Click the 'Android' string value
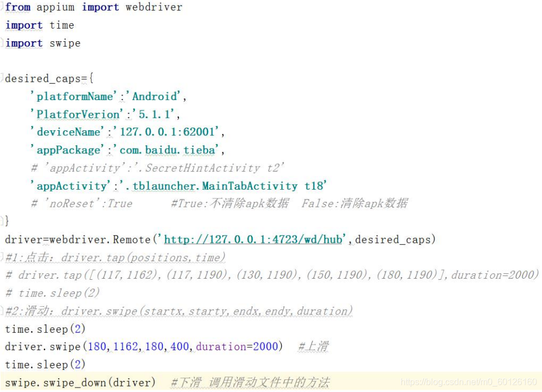 153,96
